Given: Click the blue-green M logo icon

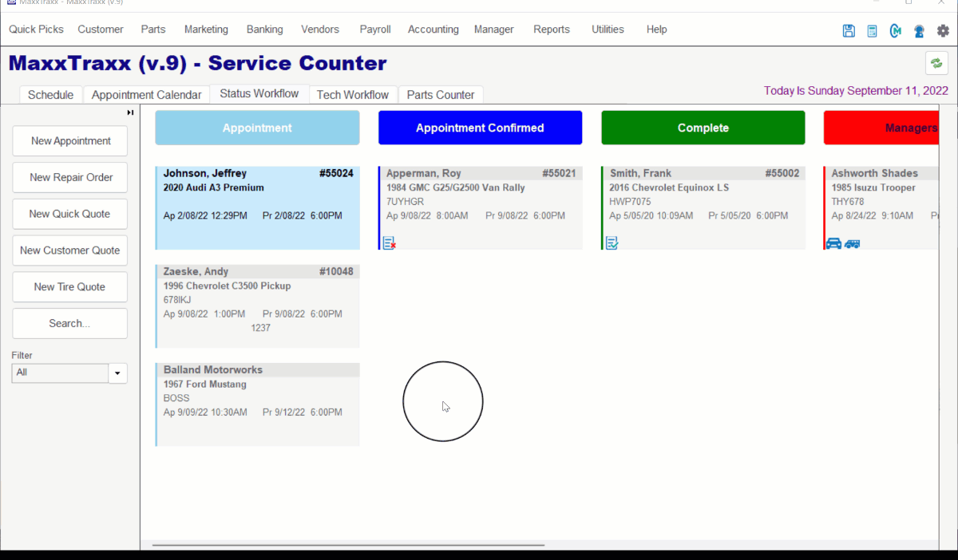Looking at the screenshot, I should pyautogui.click(x=896, y=31).
